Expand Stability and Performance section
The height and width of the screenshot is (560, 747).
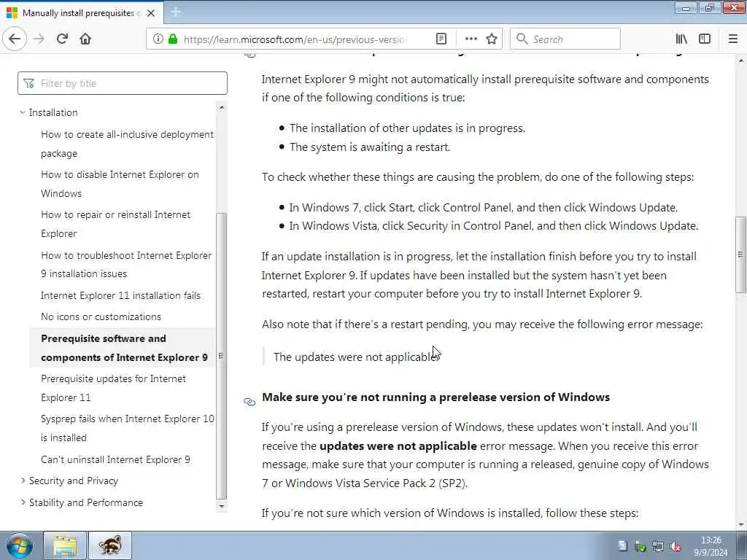pos(23,502)
